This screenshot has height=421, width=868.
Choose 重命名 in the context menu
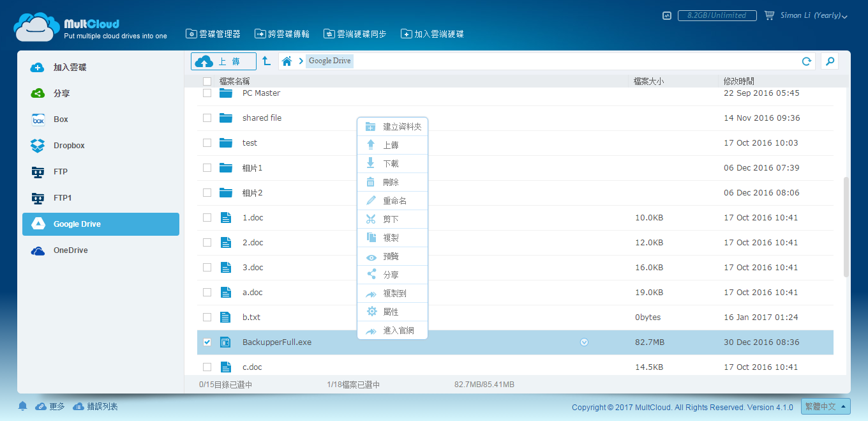394,201
